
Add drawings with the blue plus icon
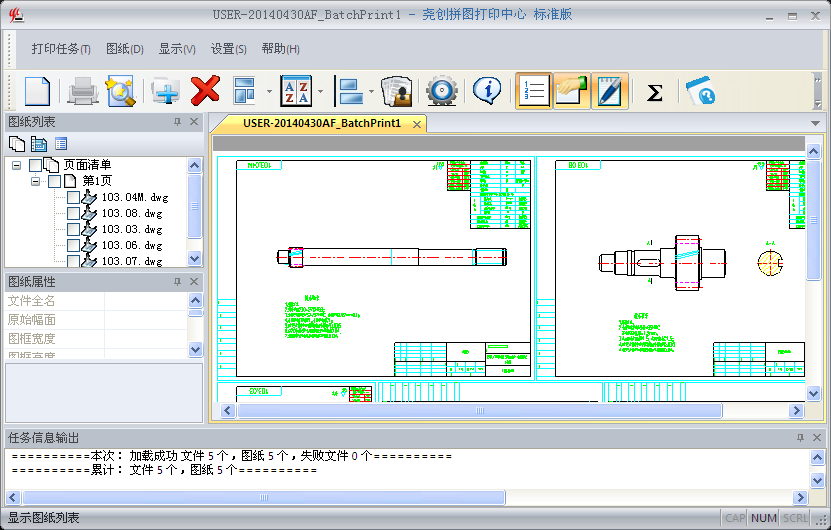(x=165, y=91)
